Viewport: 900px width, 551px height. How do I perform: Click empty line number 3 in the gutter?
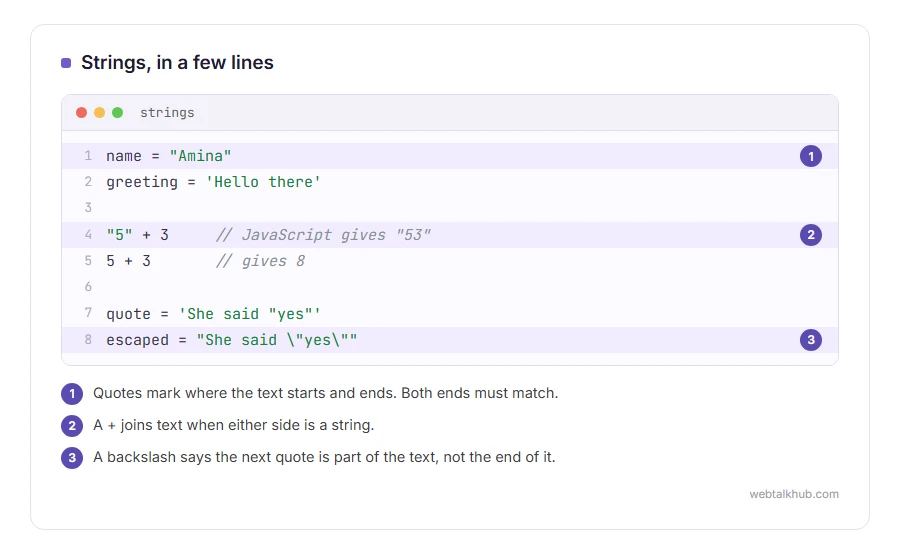click(x=88, y=208)
